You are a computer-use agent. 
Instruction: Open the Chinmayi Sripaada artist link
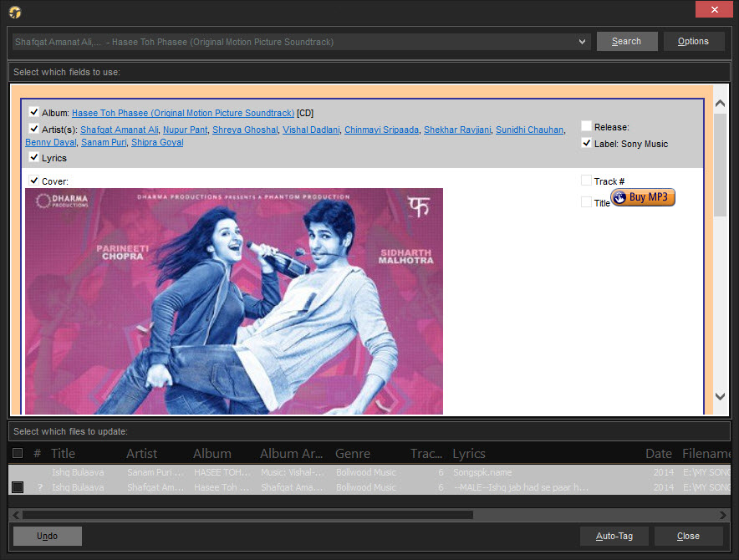[x=382, y=130]
